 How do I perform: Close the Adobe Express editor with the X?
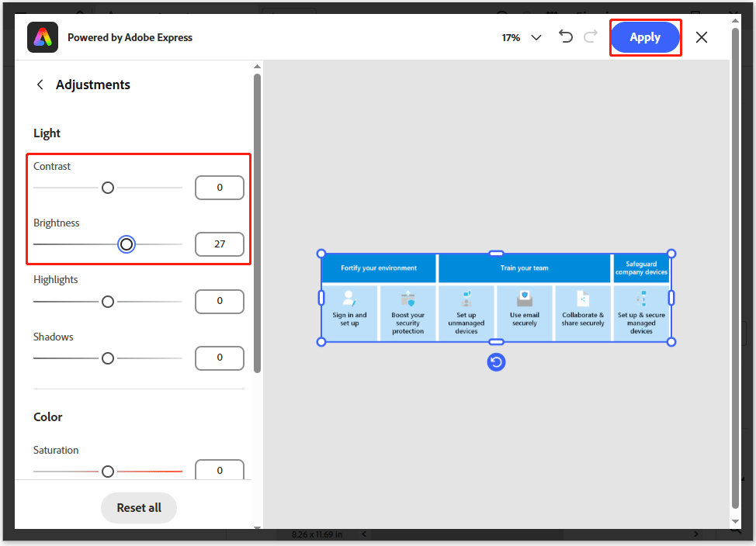coord(702,36)
